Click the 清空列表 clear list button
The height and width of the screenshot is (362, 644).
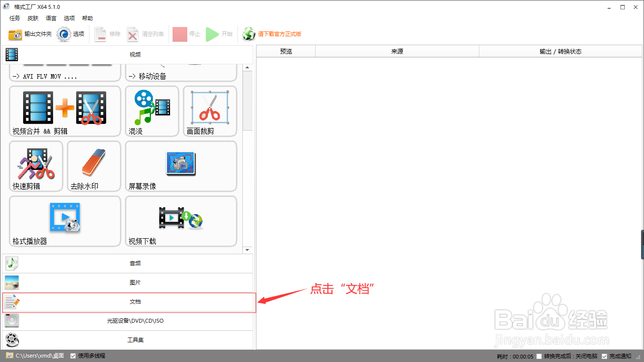[x=146, y=34]
